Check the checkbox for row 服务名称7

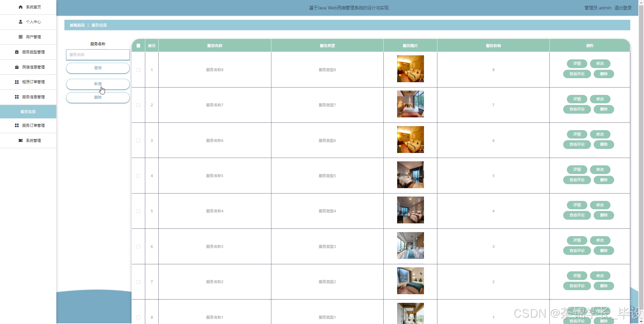138,105
